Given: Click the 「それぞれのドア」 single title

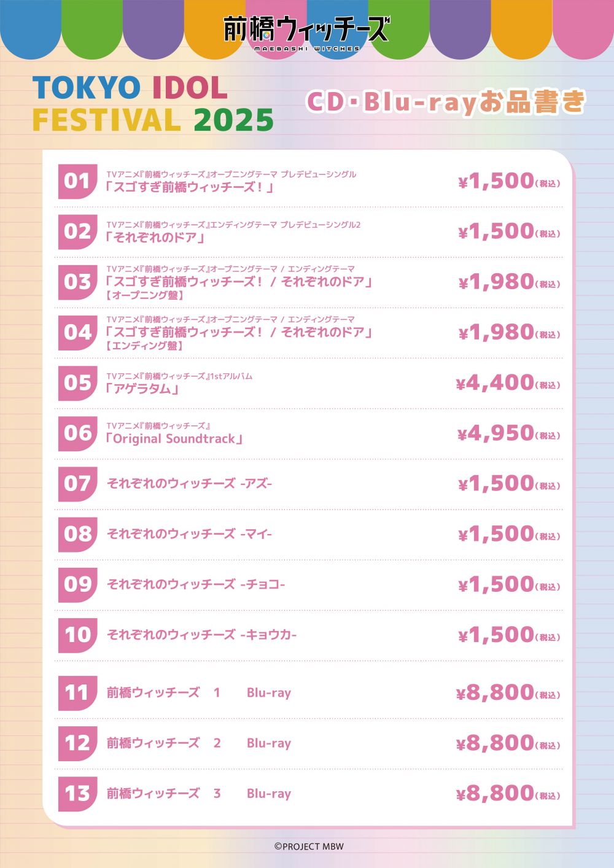Looking at the screenshot, I should point(155,238).
